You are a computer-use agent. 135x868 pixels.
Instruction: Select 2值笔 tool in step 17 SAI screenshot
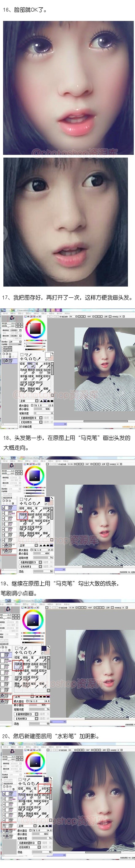[x=31, y=377]
